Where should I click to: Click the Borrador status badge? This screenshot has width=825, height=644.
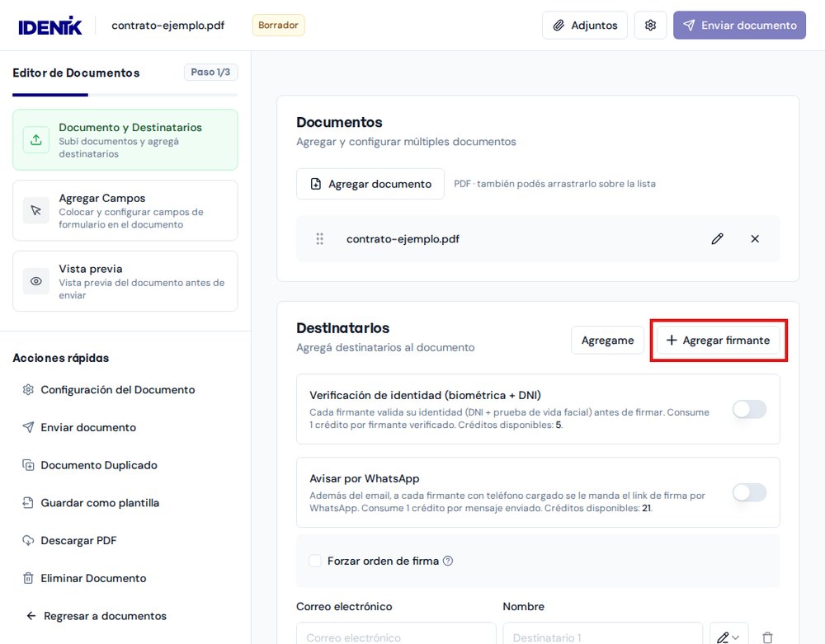[x=278, y=26]
